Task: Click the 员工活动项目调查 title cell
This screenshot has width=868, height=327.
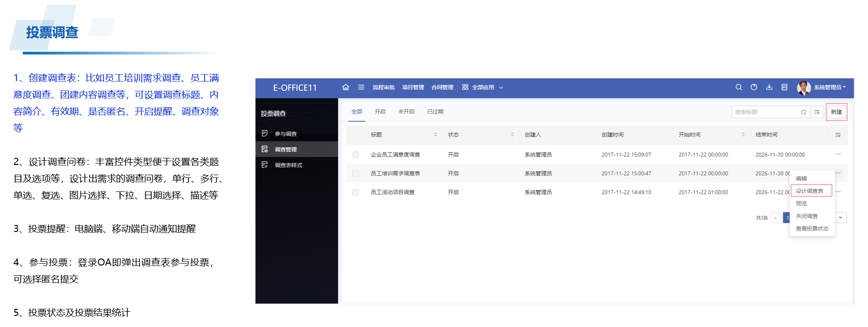Action: pyautogui.click(x=393, y=192)
